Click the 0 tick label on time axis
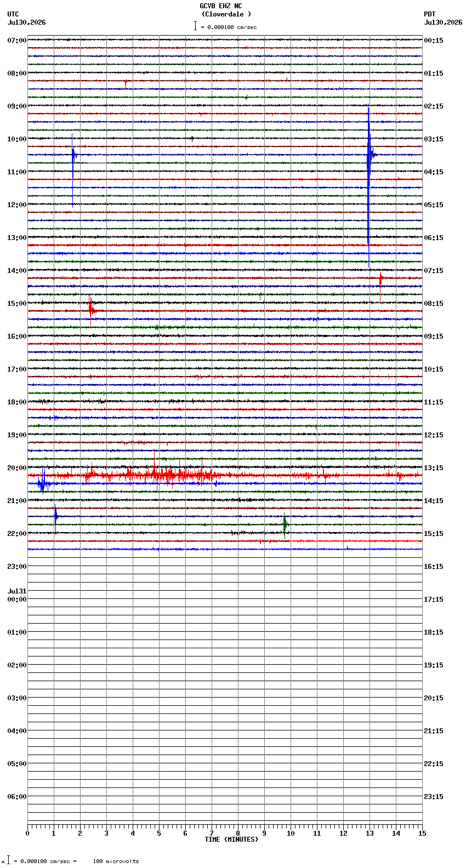This screenshot has width=466, height=868. tap(27, 833)
